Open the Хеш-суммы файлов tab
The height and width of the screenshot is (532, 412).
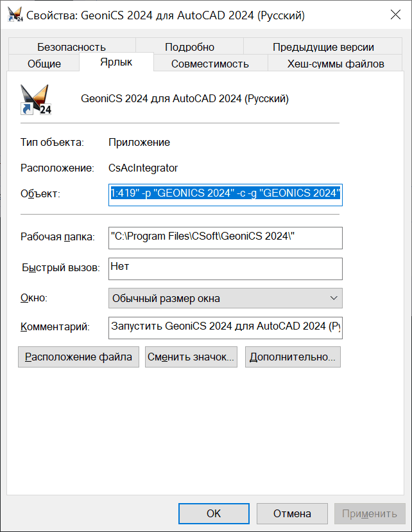[336, 64]
